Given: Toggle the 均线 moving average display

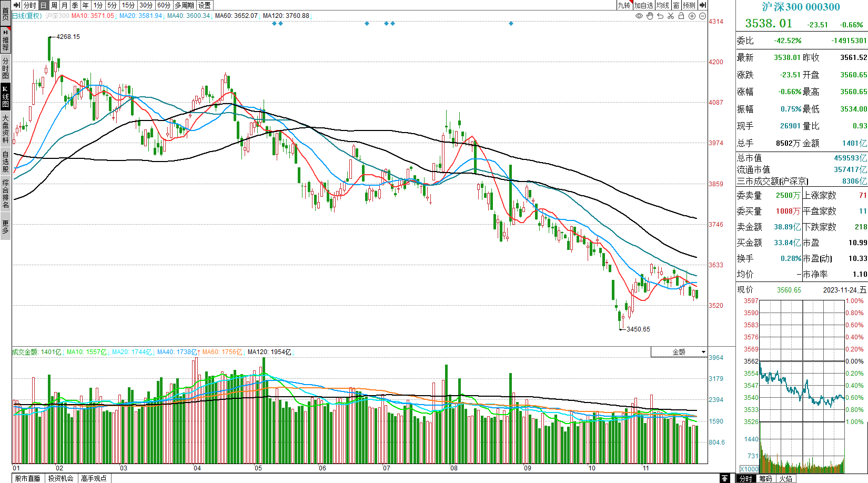Looking at the screenshot, I should pyautogui.click(x=663, y=5).
